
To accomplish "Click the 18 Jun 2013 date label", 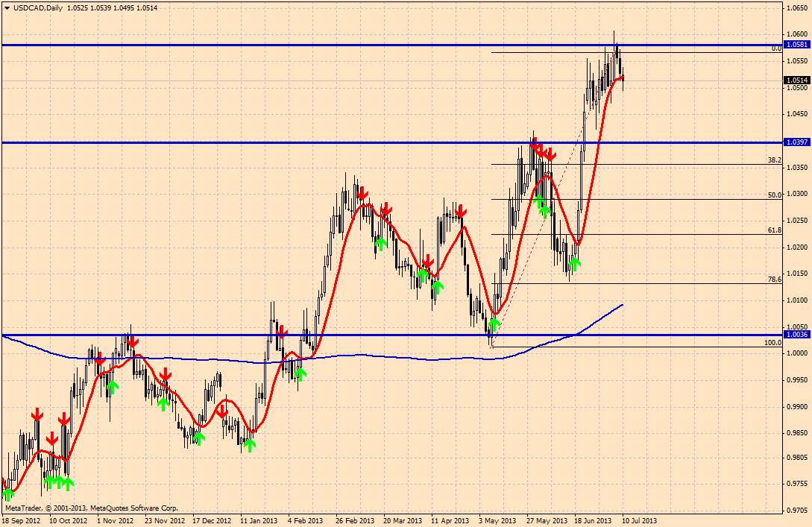I will click(x=594, y=521).
